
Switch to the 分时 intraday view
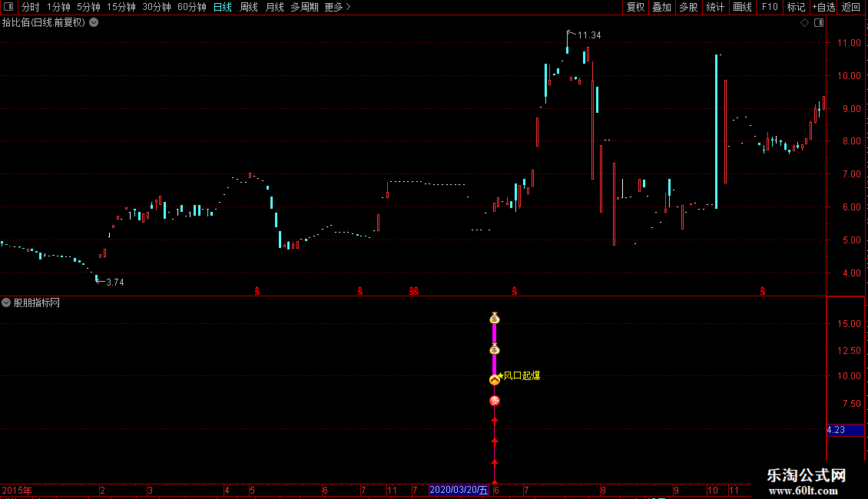31,7
